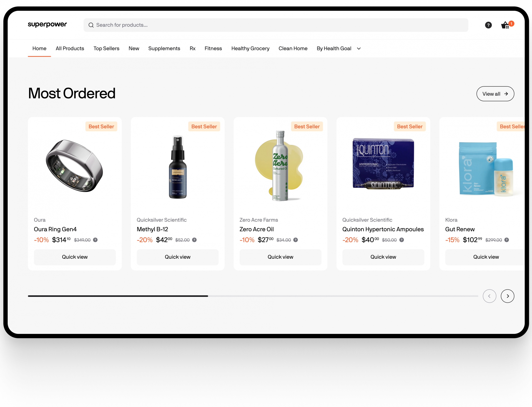Screen dimensions: 532x407
Task: Click chevron beside By Health Goal
Action: click(359, 49)
